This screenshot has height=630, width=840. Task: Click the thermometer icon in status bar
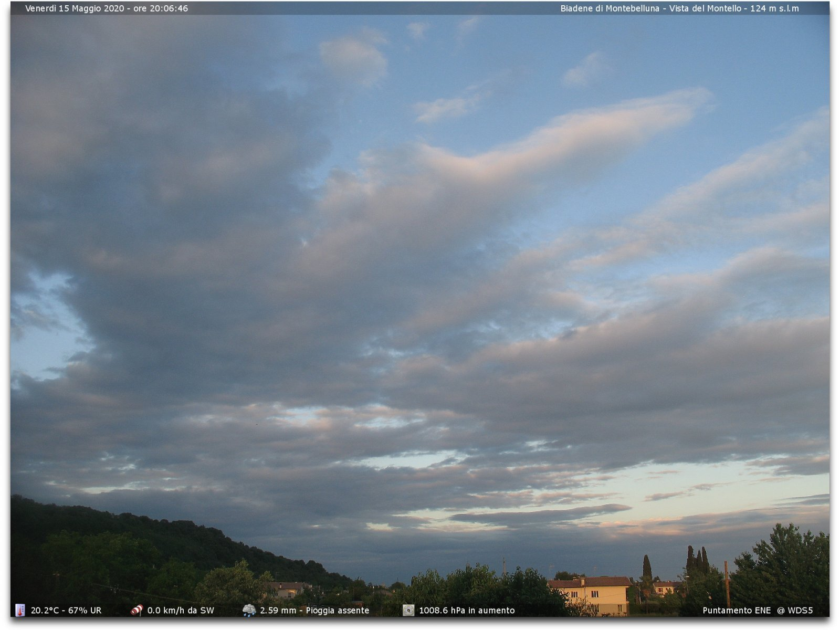pos(20,610)
